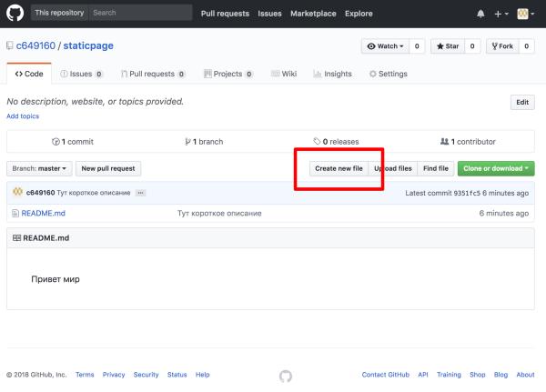Edit the repository description
Viewport: 546px width, 392px height.
(522, 102)
